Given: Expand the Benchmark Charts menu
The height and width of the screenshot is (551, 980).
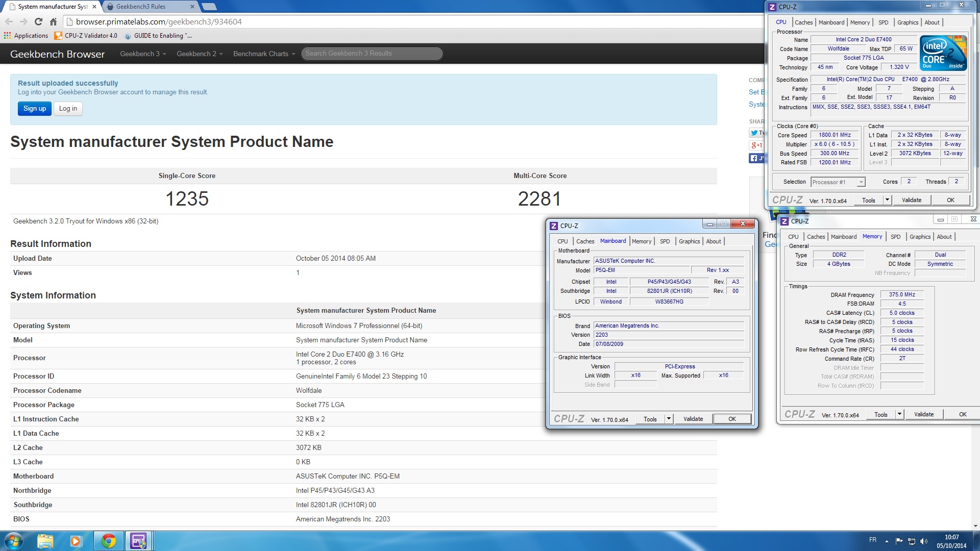Looking at the screenshot, I should 264,54.
